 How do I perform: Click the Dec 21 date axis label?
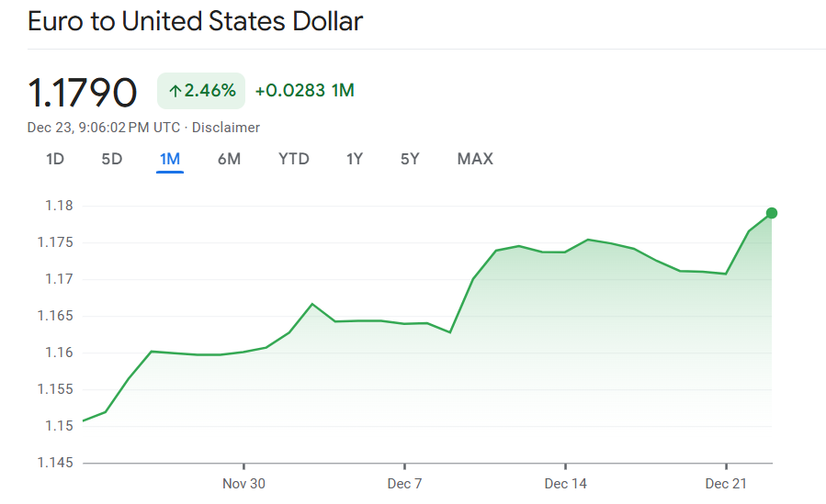click(726, 484)
